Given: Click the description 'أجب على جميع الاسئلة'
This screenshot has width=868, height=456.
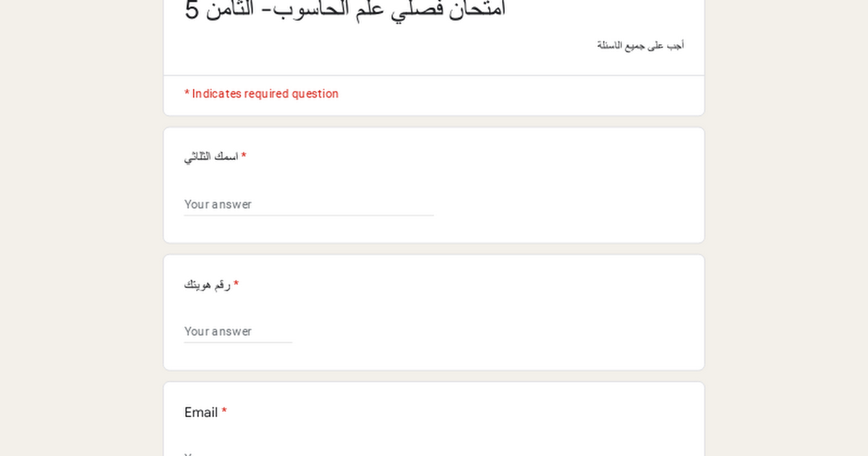Looking at the screenshot, I should click(641, 45).
